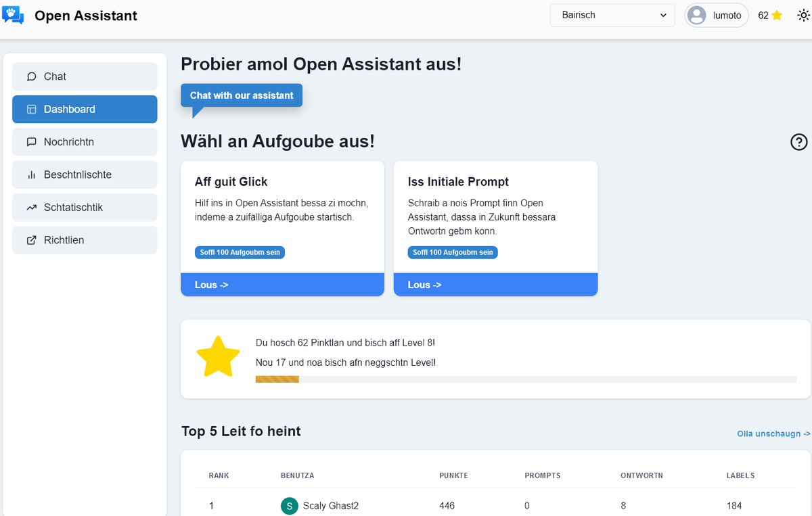The width and height of the screenshot is (812, 516).
Task: Click the RANK column header
Action: [219, 475]
